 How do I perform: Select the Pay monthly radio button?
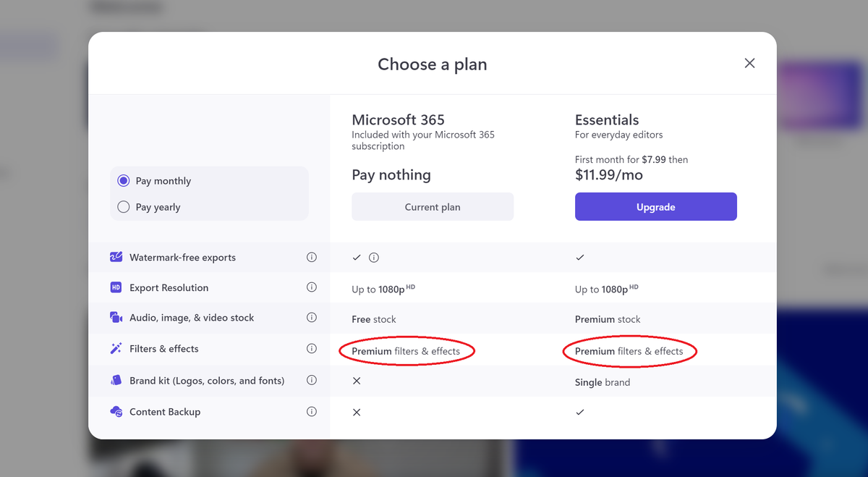coord(123,181)
